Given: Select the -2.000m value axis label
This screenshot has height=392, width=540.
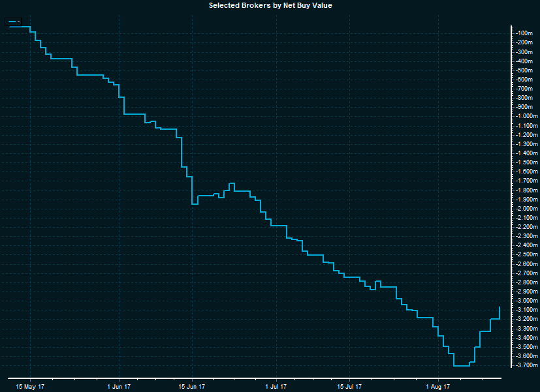Looking at the screenshot, I should coord(526,209).
